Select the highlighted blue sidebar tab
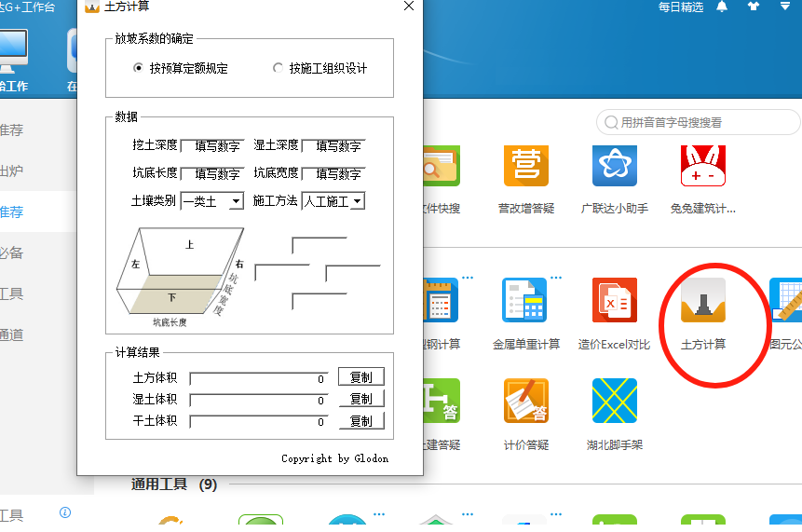The width and height of the screenshot is (802, 532). (38, 211)
